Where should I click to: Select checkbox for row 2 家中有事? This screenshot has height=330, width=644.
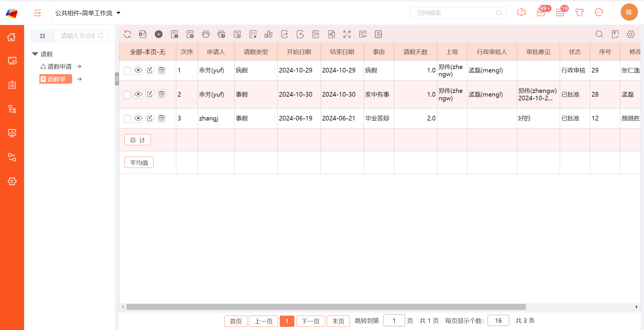(x=127, y=95)
